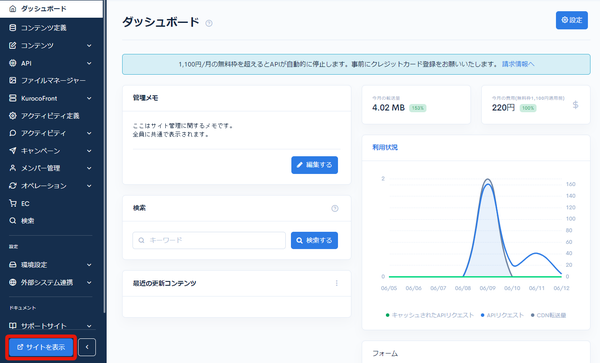
Task: Click the EC shopping cart icon
Action: tap(13, 203)
